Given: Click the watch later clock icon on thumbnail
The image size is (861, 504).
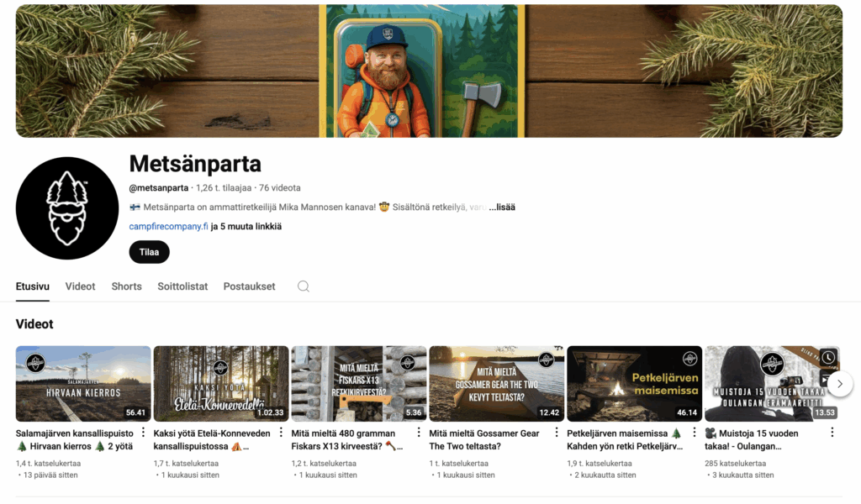Looking at the screenshot, I should pos(828,357).
